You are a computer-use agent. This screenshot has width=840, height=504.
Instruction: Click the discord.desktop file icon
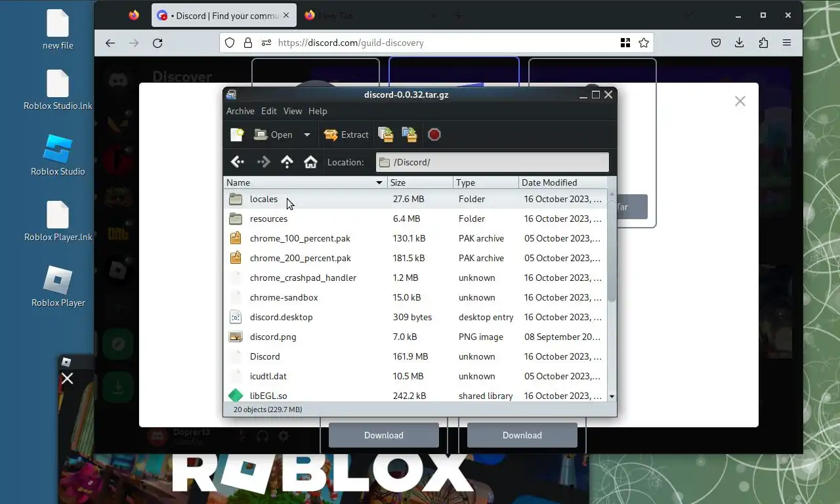tap(236, 317)
